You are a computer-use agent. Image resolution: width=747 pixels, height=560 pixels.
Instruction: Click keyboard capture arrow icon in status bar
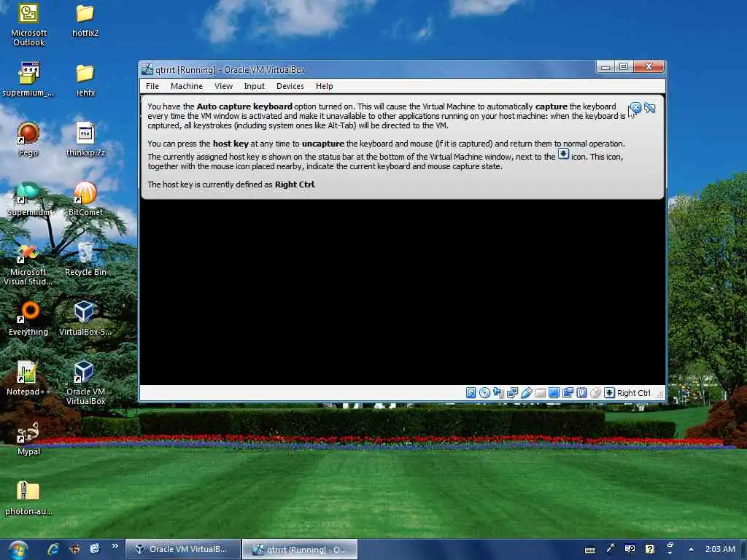click(x=609, y=393)
